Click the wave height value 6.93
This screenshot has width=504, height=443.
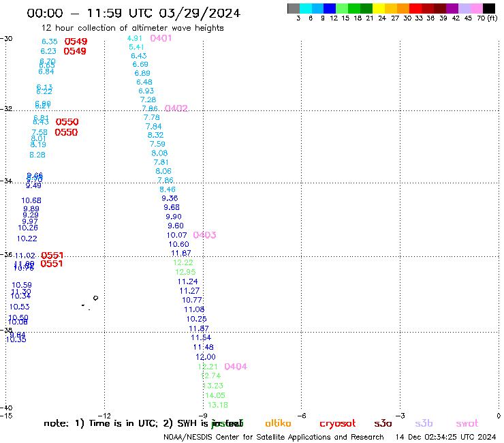point(146,91)
